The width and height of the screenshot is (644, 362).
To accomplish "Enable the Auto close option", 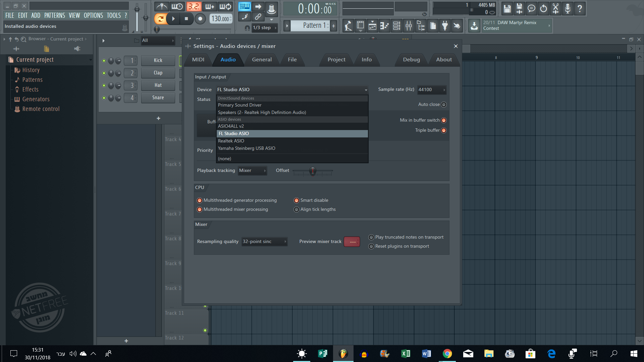I will click(444, 105).
